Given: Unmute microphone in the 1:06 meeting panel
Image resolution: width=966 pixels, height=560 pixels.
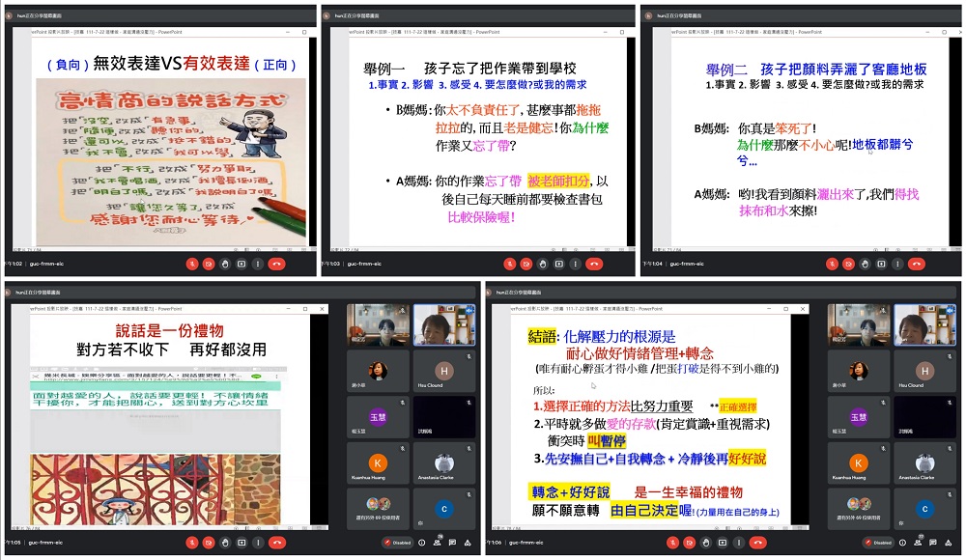Looking at the screenshot, I should point(672,543).
